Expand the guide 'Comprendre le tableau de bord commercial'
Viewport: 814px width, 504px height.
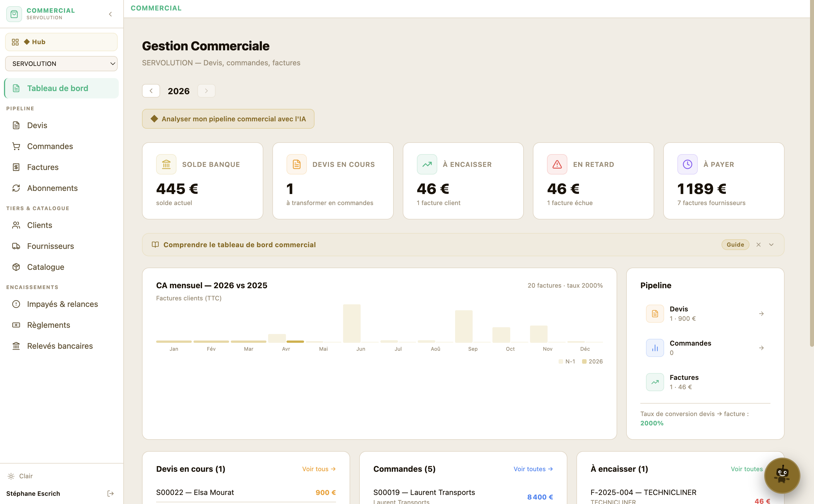click(771, 244)
